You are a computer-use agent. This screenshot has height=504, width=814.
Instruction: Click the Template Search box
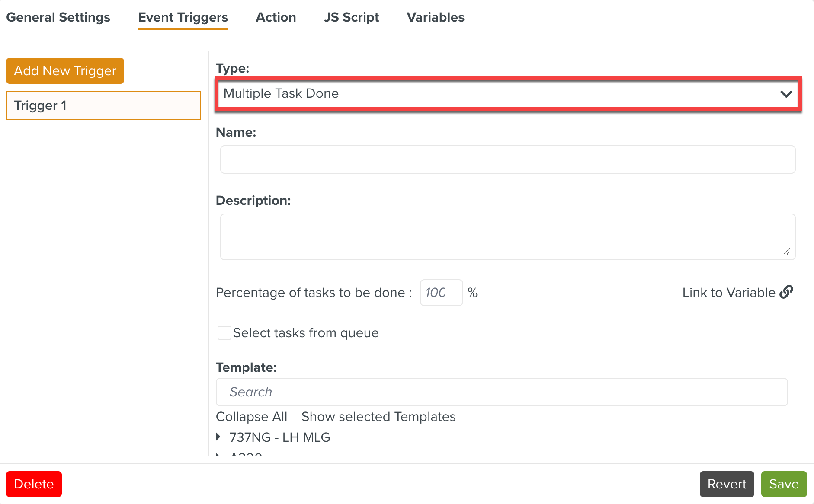pyautogui.click(x=501, y=392)
